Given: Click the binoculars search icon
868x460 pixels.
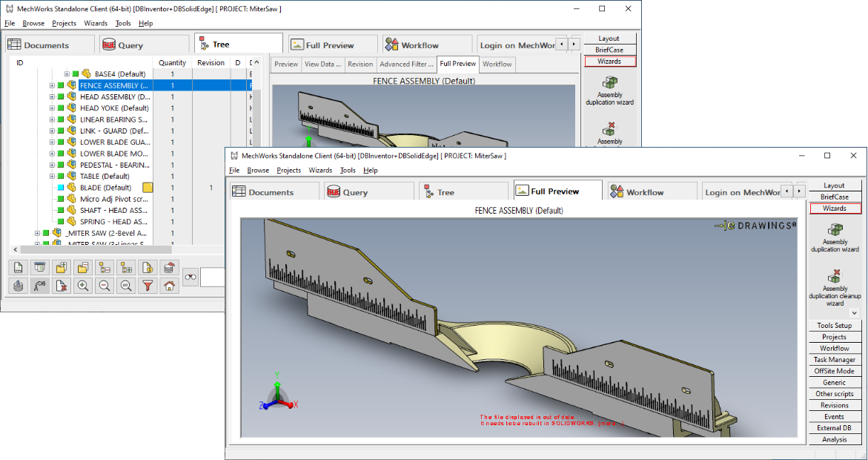Looking at the screenshot, I should (191, 277).
